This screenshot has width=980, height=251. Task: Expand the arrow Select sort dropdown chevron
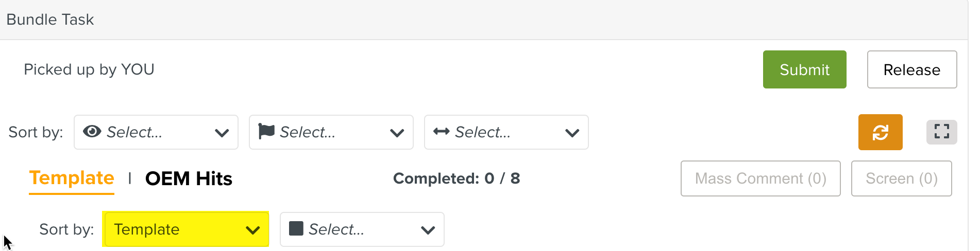[x=572, y=133]
